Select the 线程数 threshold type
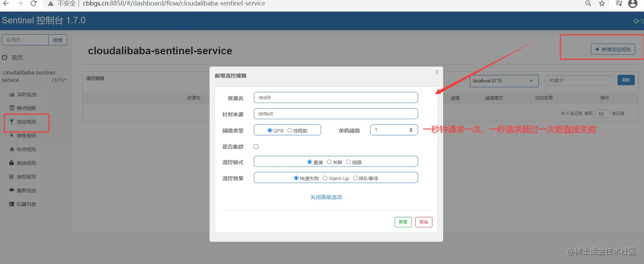The width and height of the screenshot is (644, 264). pyautogui.click(x=290, y=131)
